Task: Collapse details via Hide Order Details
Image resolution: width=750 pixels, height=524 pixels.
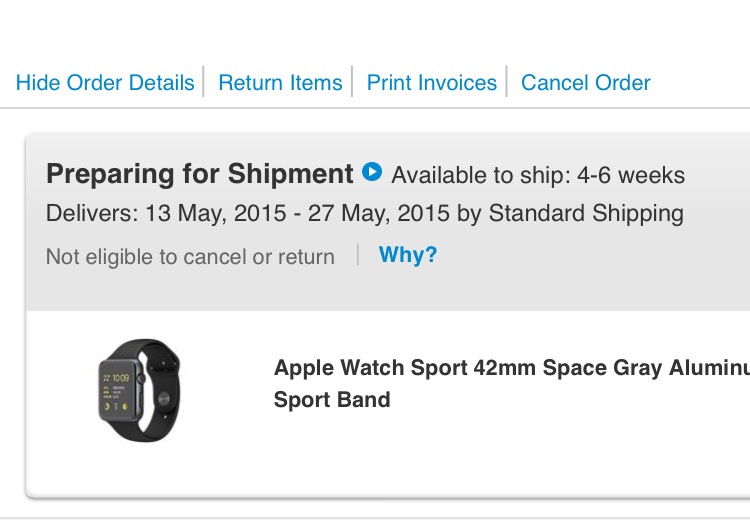Action: [105, 83]
